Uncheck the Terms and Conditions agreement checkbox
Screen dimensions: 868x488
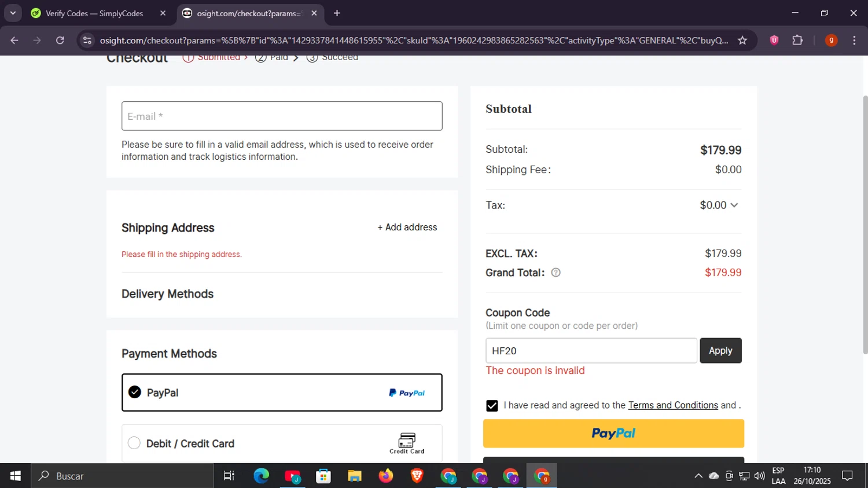tap(492, 406)
